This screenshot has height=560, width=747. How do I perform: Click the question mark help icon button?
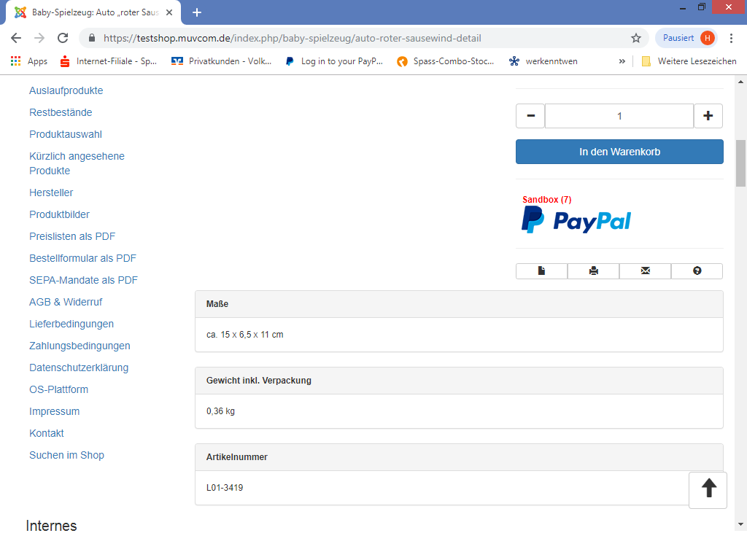[697, 271]
